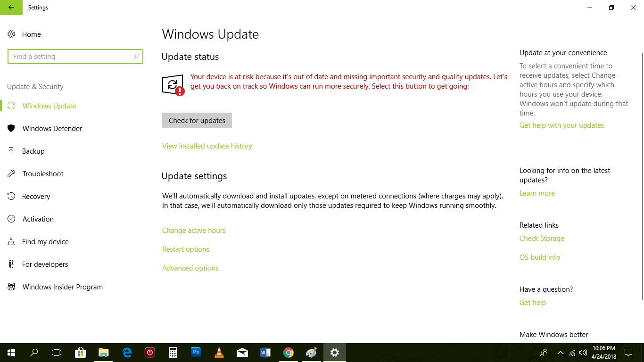644x362 pixels.
Task: Launch Photoshop from taskbar
Action: point(196,353)
